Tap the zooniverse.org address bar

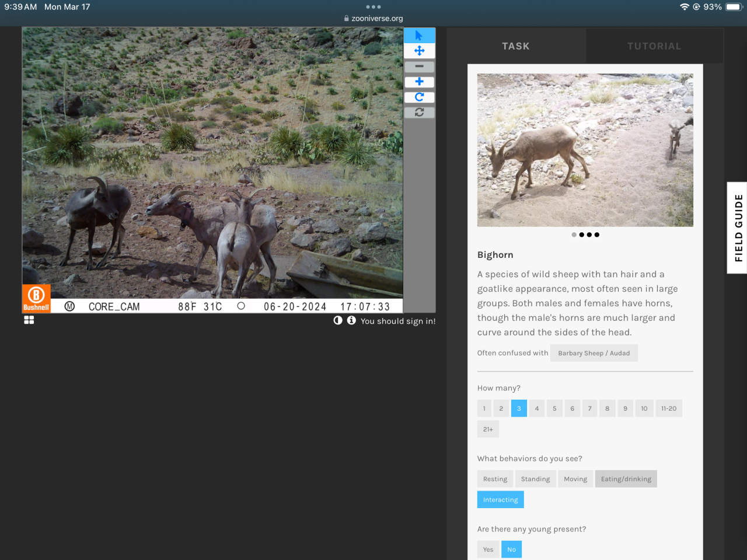pos(373,19)
